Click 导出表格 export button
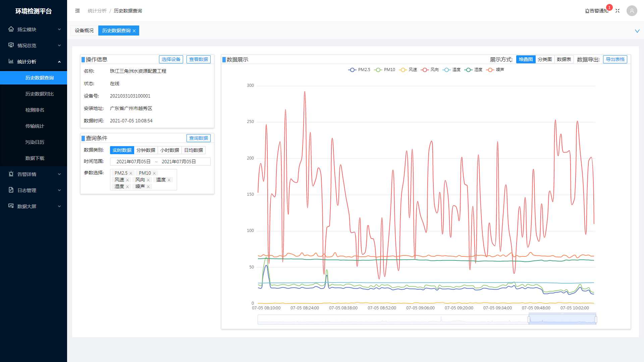The width and height of the screenshot is (644, 362). 615,59
